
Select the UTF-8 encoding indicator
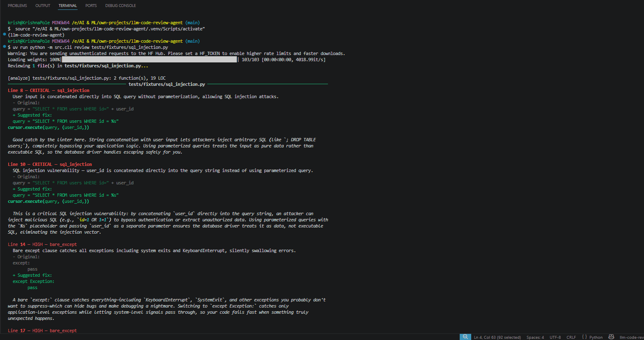[555, 337]
